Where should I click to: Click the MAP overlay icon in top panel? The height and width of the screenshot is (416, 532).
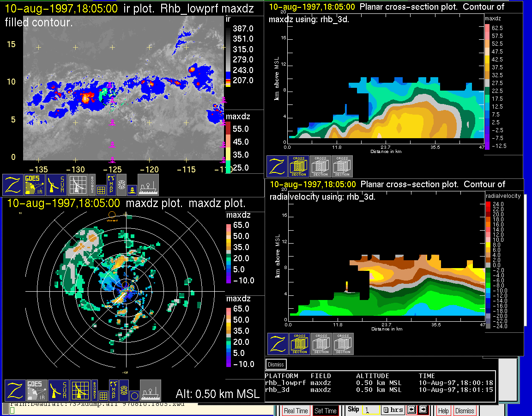[x=111, y=184]
